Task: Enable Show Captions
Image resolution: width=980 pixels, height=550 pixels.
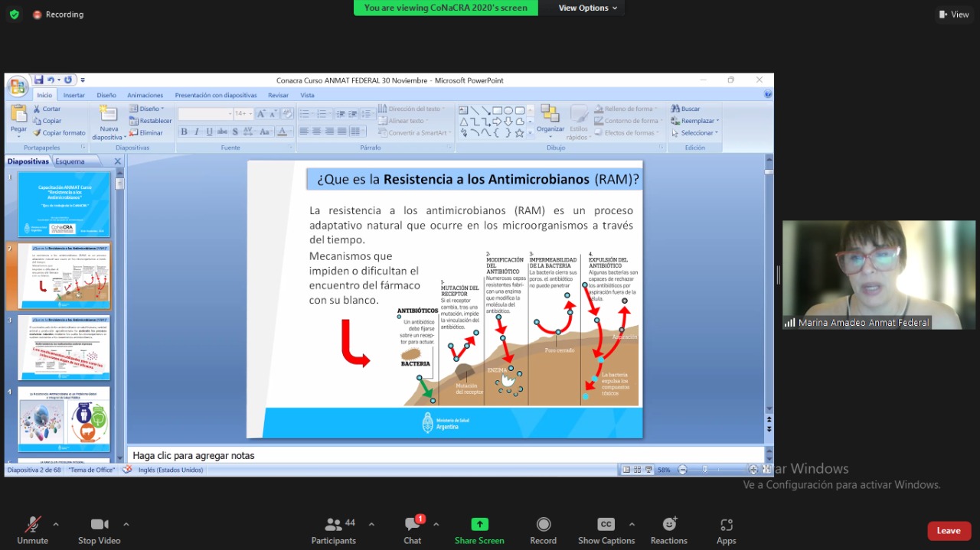Action: click(x=606, y=528)
